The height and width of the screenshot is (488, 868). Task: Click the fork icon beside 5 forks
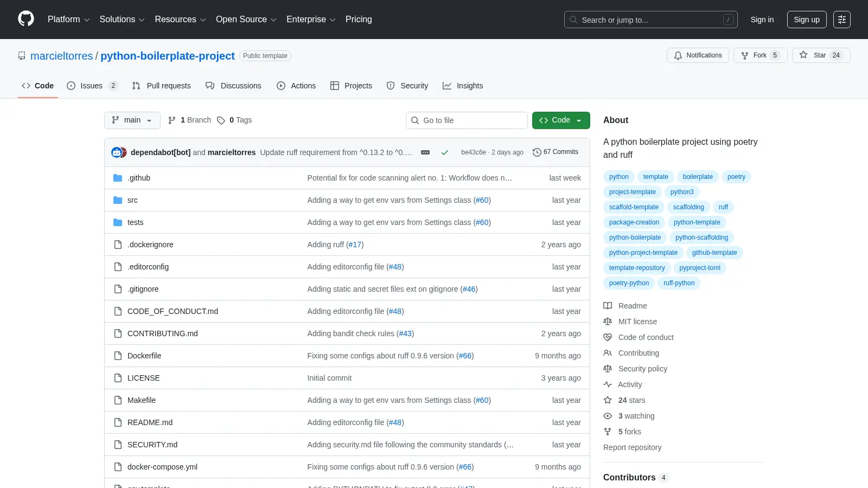point(608,432)
